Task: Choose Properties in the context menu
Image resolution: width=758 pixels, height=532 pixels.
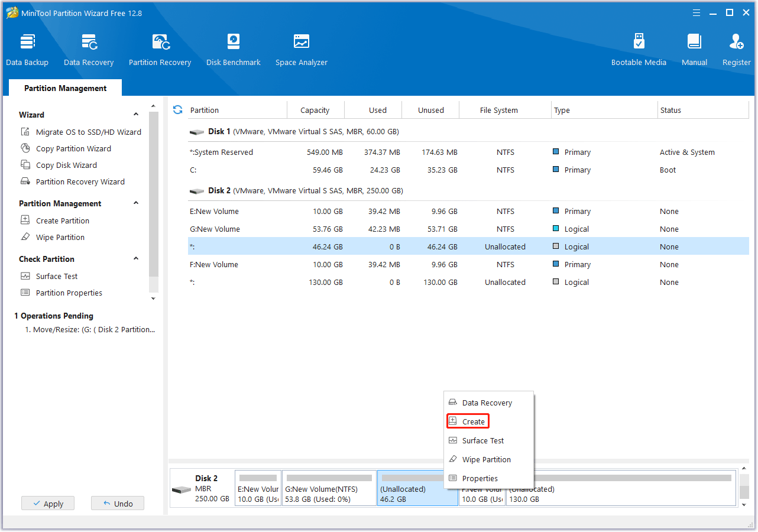Action: 488,479
